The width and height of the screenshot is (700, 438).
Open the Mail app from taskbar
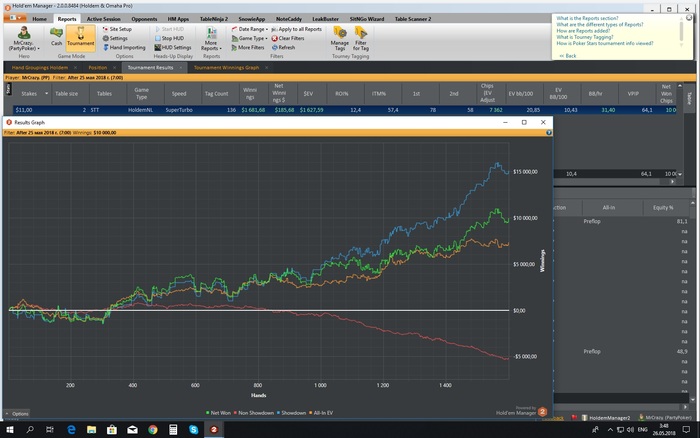(132, 430)
